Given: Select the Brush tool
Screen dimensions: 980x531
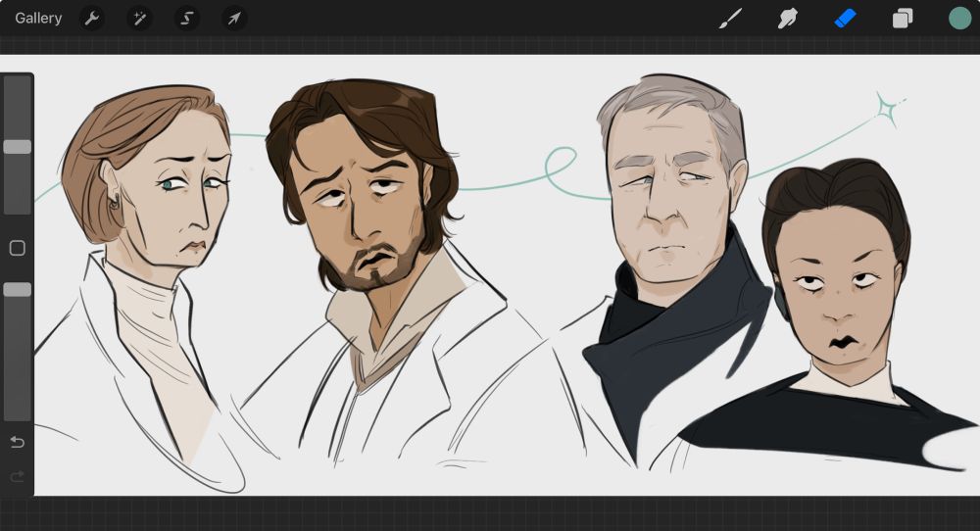Looking at the screenshot, I should click(730, 19).
